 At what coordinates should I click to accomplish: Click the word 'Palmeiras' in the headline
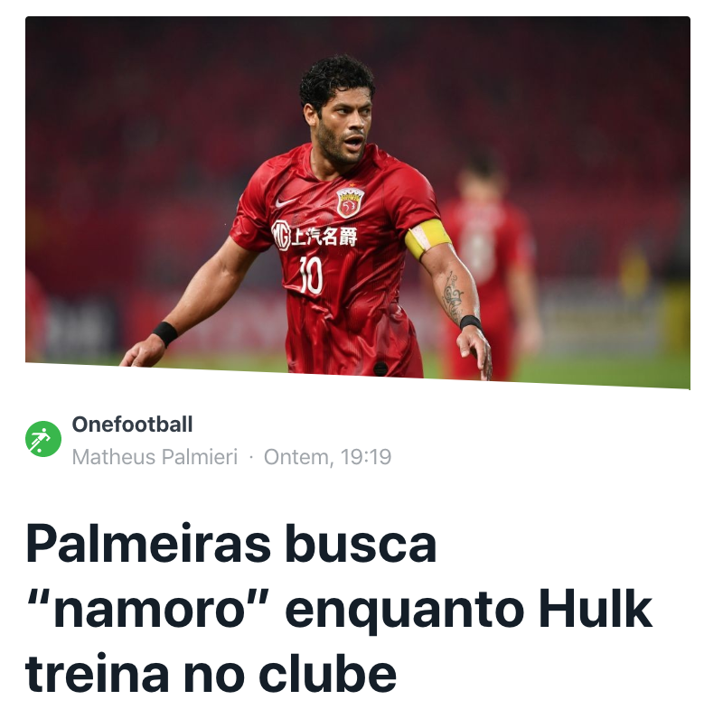coord(147,543)
